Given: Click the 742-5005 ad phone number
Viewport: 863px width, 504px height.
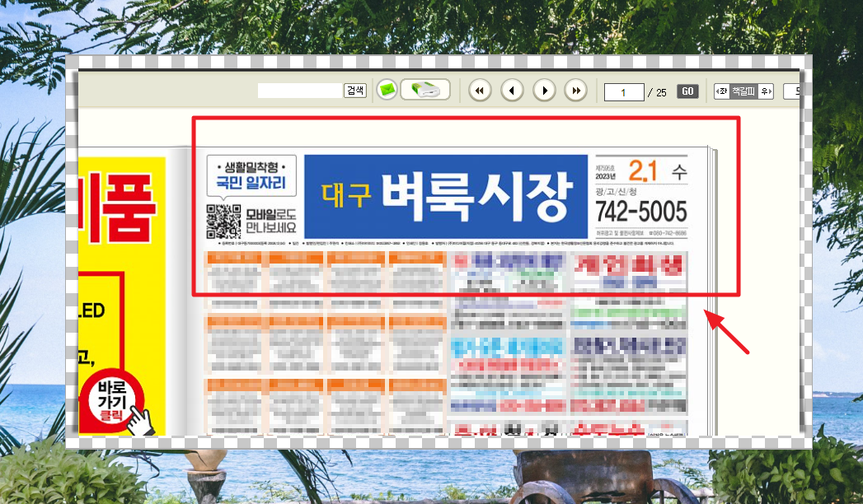Looking at the screenshot, I should (641, 212).
